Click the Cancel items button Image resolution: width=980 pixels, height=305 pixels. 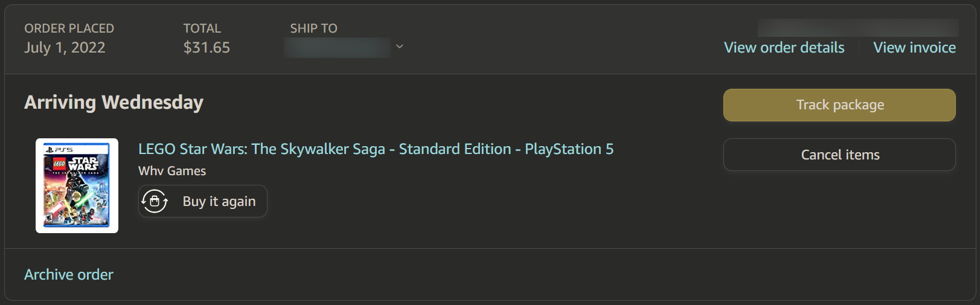(x=839, y=155)
